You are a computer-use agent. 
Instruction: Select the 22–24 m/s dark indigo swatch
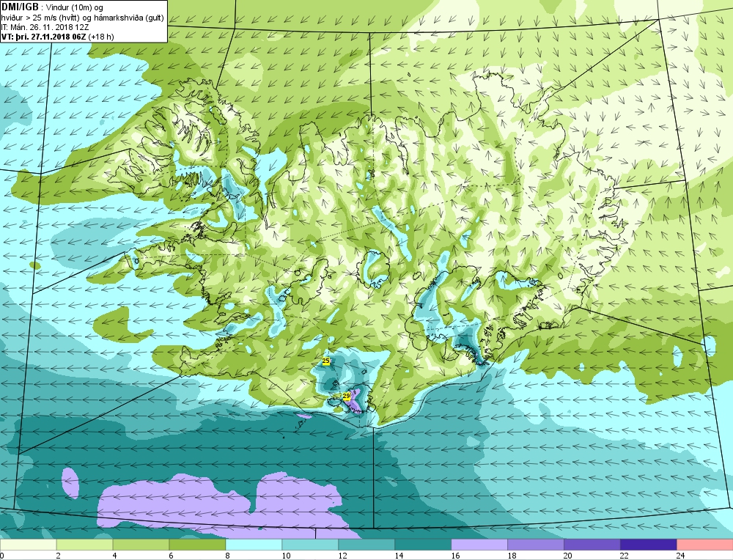649,545
